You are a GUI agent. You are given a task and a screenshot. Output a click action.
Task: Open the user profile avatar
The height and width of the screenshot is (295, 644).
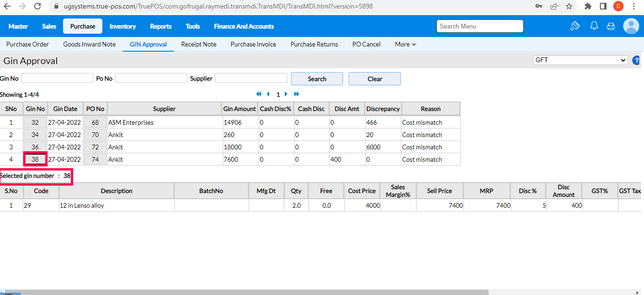tap(631, 26)
